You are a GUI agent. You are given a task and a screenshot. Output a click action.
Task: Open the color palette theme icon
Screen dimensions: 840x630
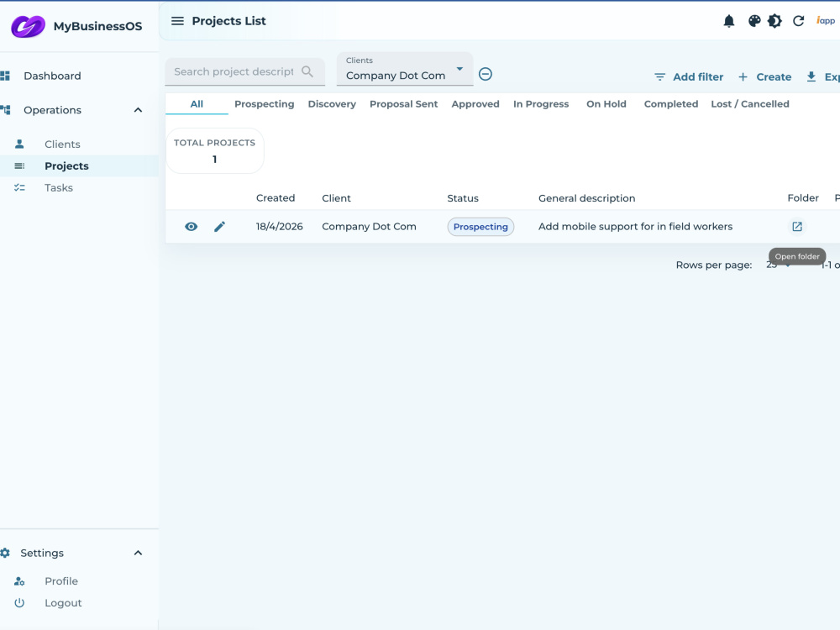pos(754,21)
